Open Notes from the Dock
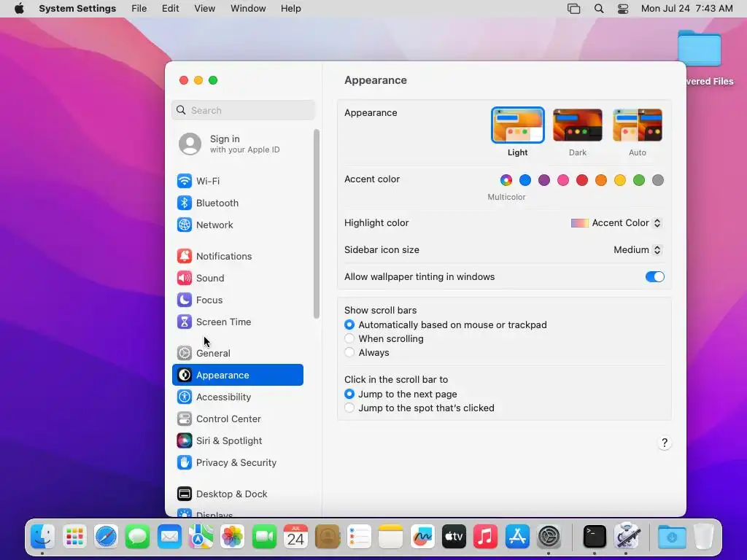 pyautogui.click(x=391, y=537)
